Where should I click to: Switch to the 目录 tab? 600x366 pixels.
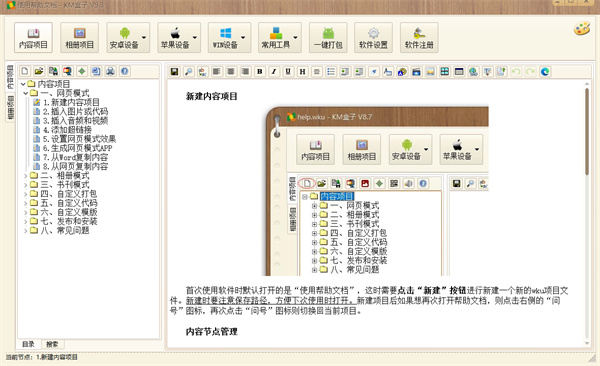point(28,344)
